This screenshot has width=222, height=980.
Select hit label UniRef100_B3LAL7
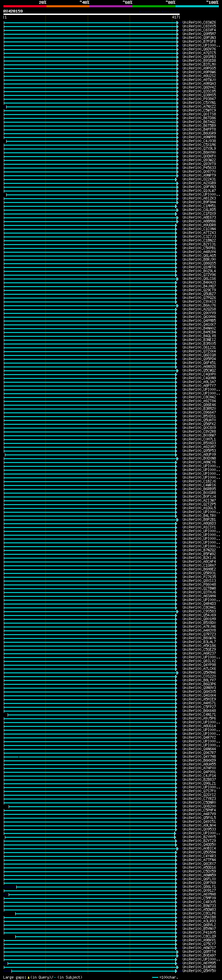(199, 642)
